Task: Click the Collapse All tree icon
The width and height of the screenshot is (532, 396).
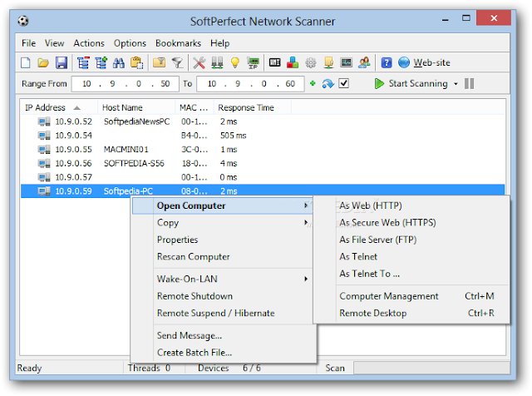Action: coord(83,63)
